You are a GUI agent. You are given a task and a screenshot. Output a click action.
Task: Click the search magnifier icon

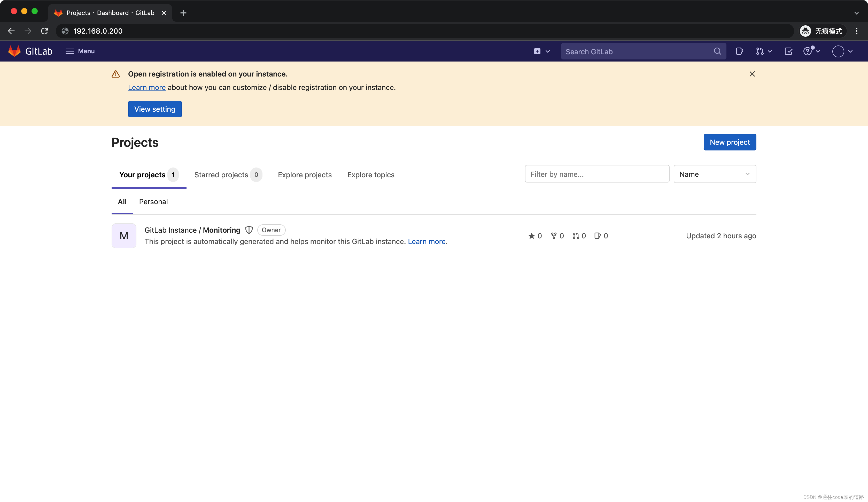pos(717,51)
